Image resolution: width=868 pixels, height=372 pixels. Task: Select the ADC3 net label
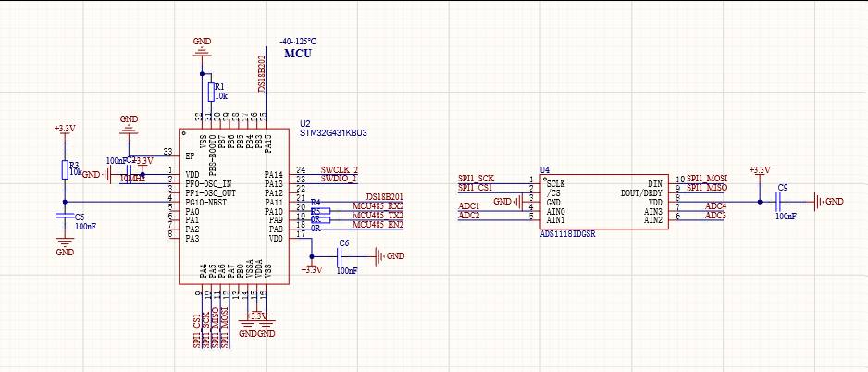pyautogui.click(x=715, y=216)
